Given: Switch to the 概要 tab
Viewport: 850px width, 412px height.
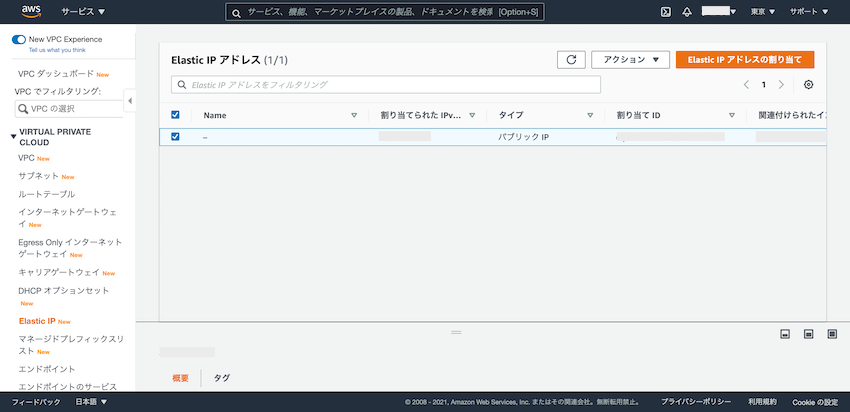Looking at the screenshot, I should click(181, 378).
